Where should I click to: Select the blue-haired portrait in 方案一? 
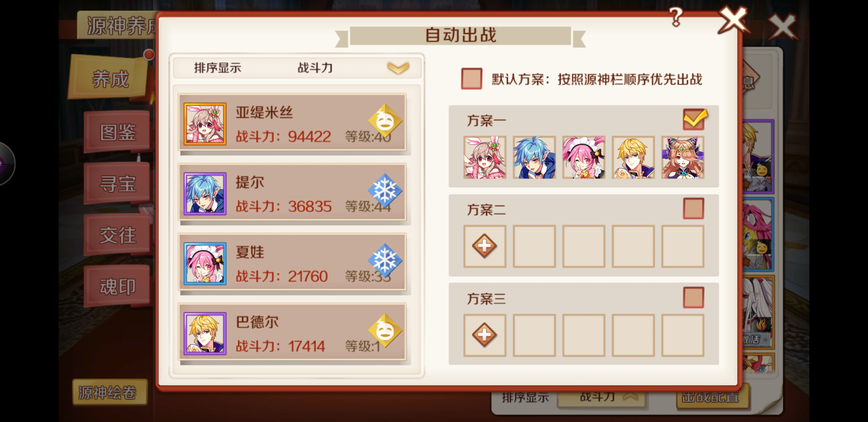click(534, 157)
